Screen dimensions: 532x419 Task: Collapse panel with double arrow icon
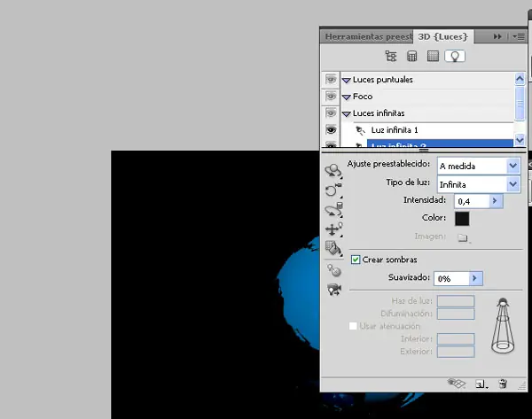[x=497, y=36]
